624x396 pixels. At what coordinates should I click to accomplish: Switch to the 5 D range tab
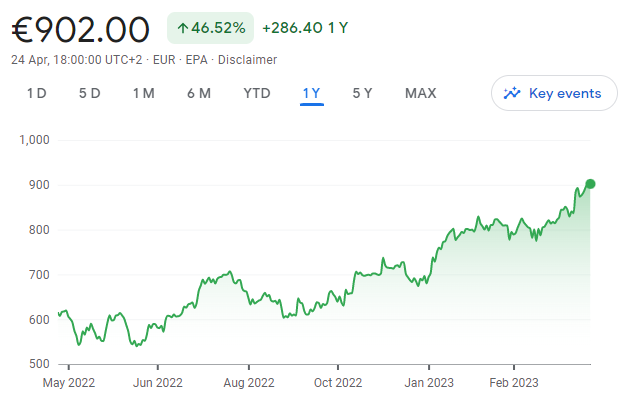tap(90, 94)
